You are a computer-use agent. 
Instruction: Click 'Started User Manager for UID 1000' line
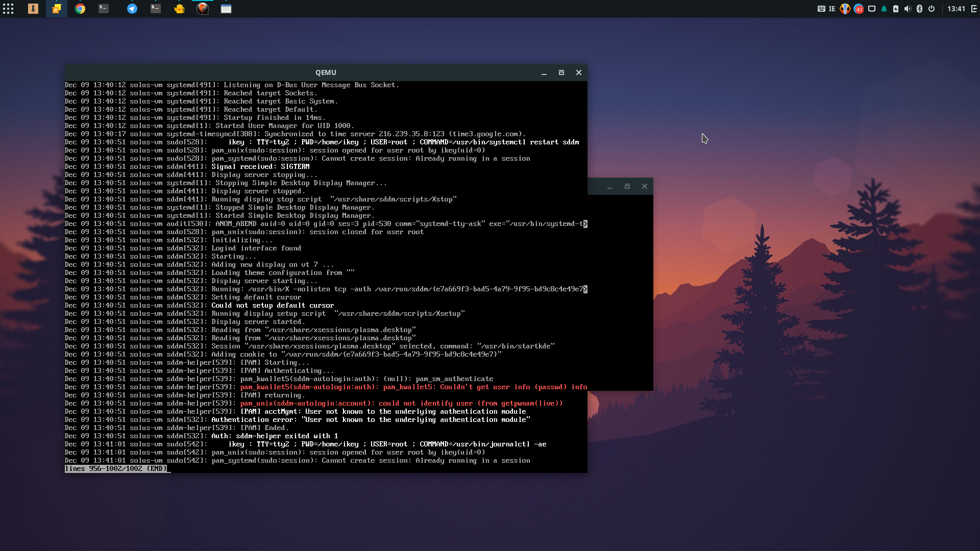click(210, 126)
